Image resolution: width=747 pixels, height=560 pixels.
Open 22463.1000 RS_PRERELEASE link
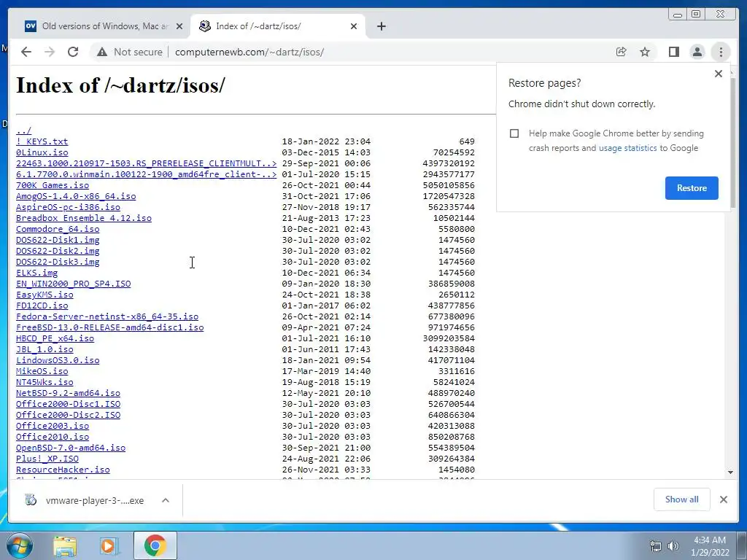click(x=146, y=163)
